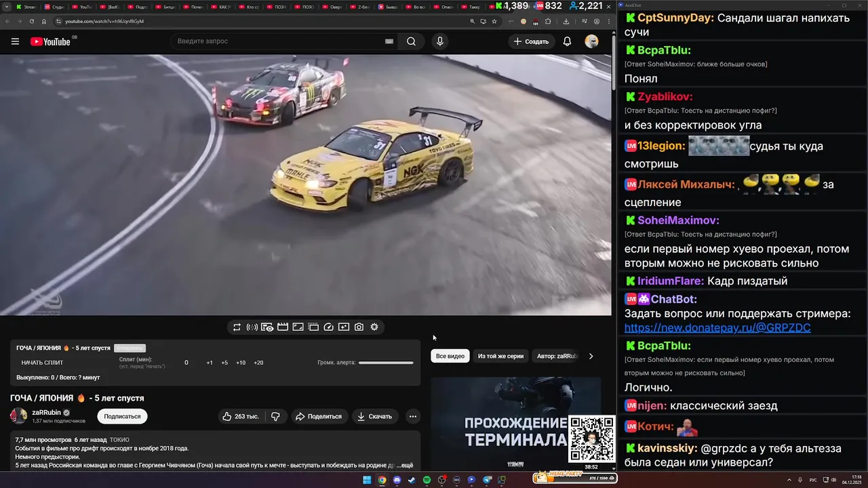Select the Из той же серии chip
This screenshot has width=868, height=488.
500,356
